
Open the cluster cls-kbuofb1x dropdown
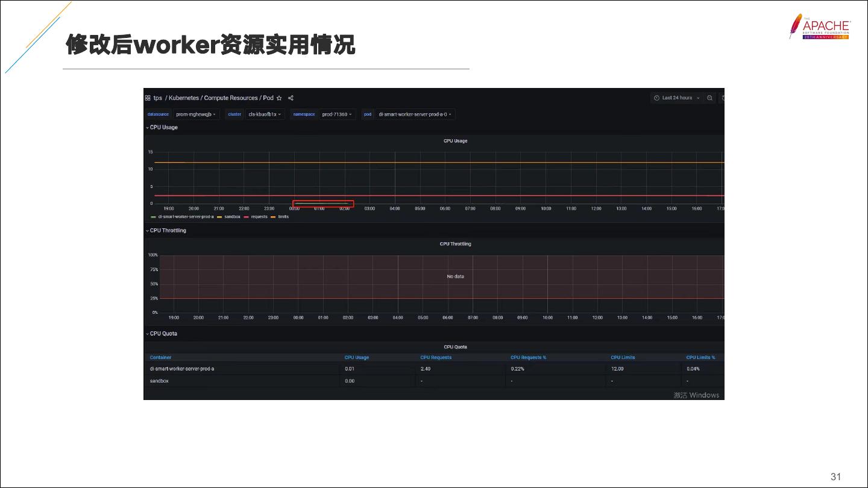click(265, 114)
